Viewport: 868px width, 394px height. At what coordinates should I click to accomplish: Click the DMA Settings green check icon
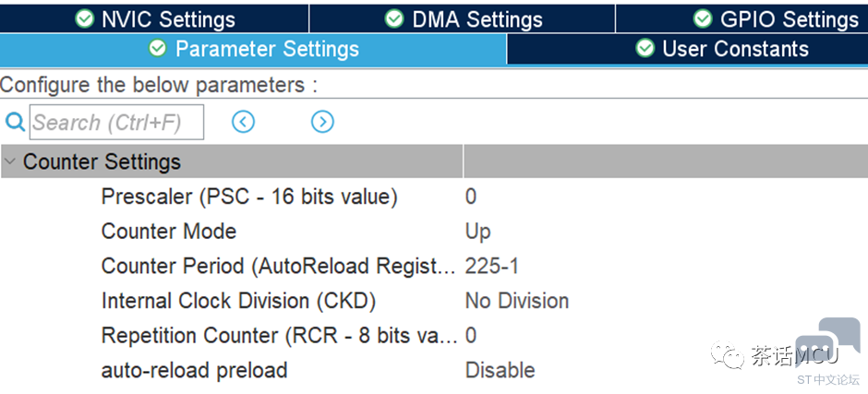pyautogui.click(x=394, y=18)
